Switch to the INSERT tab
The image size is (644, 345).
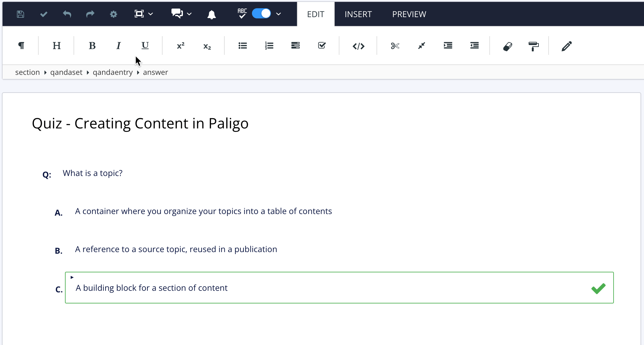point(358,14)
